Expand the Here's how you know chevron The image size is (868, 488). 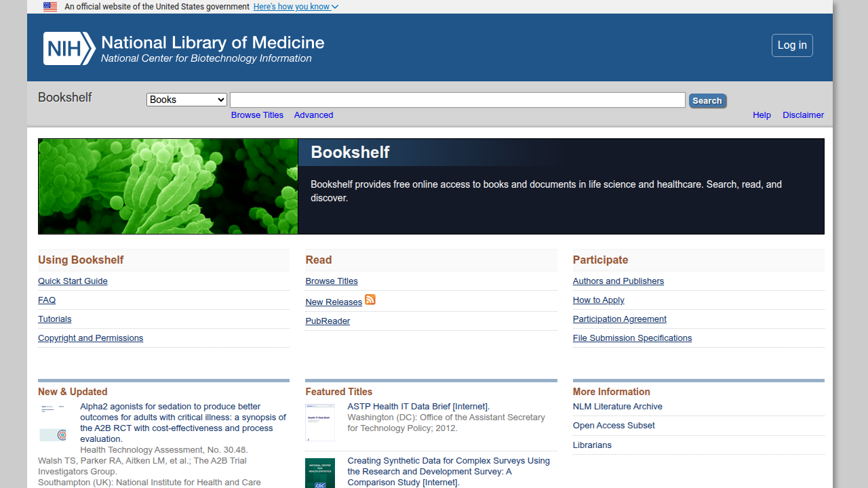pos(335,7)
